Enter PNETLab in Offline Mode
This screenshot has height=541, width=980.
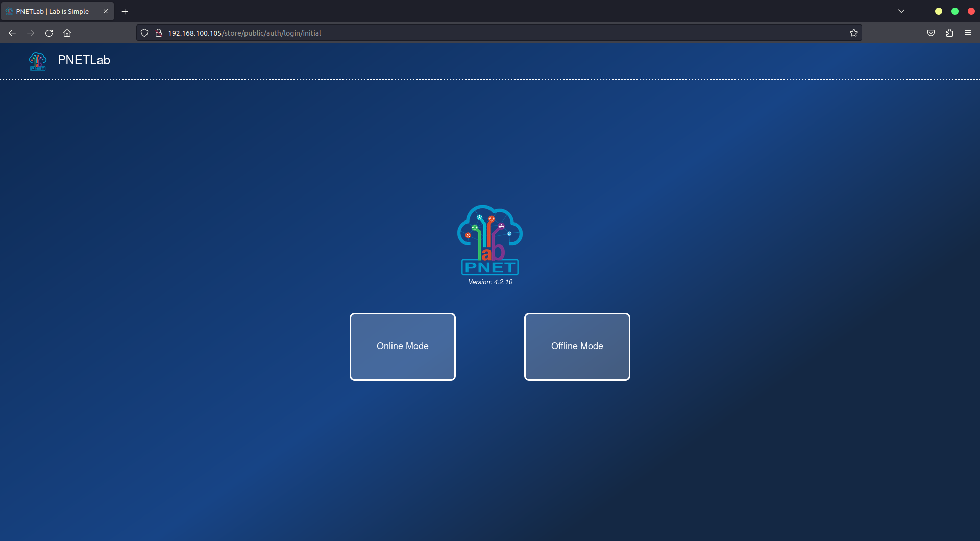577,346
